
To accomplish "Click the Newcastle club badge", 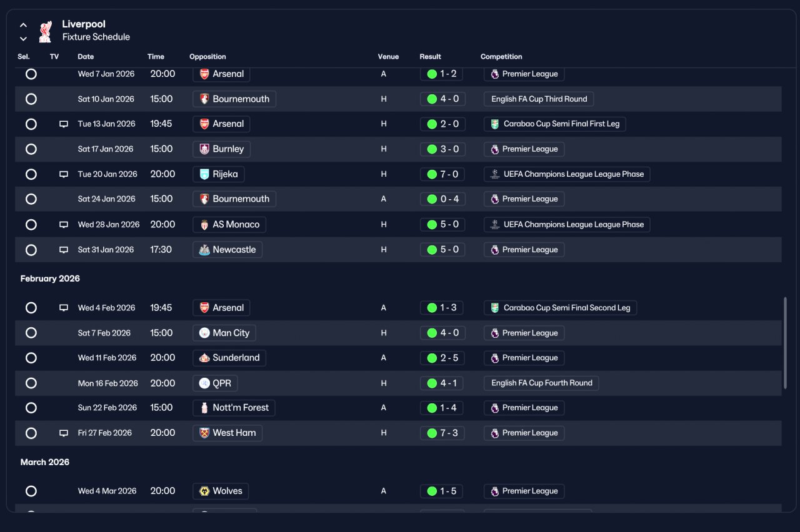I will tap(204, 250).
